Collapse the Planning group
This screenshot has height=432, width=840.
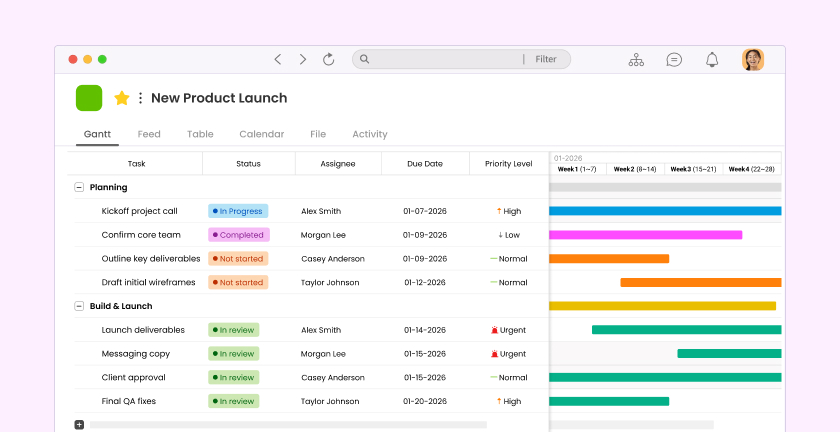pos(79,187)
